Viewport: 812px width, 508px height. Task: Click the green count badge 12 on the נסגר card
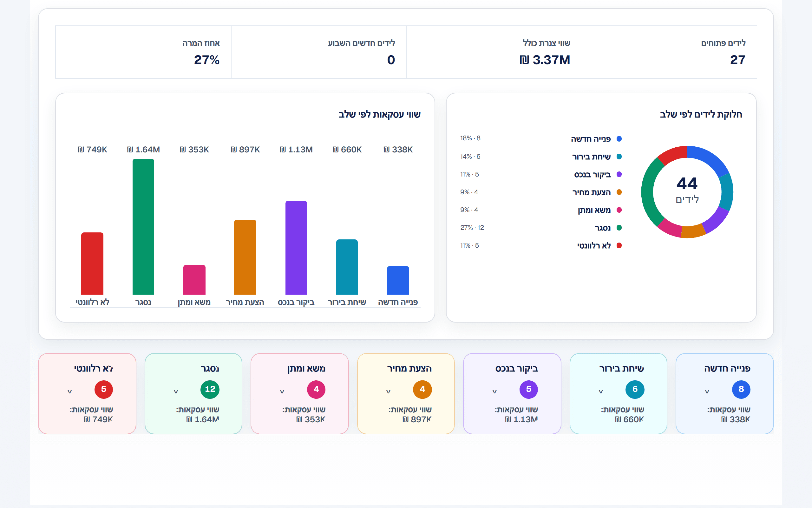pos(210,389)
